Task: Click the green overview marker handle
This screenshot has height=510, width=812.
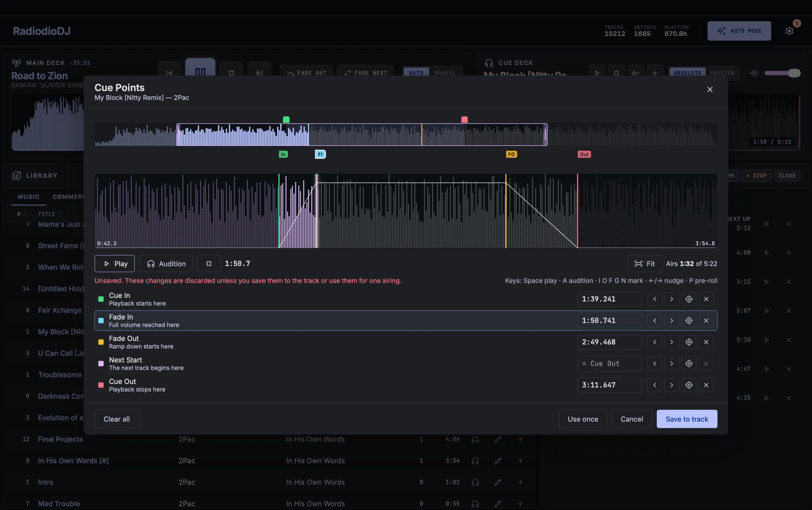Action: (286, 119)
